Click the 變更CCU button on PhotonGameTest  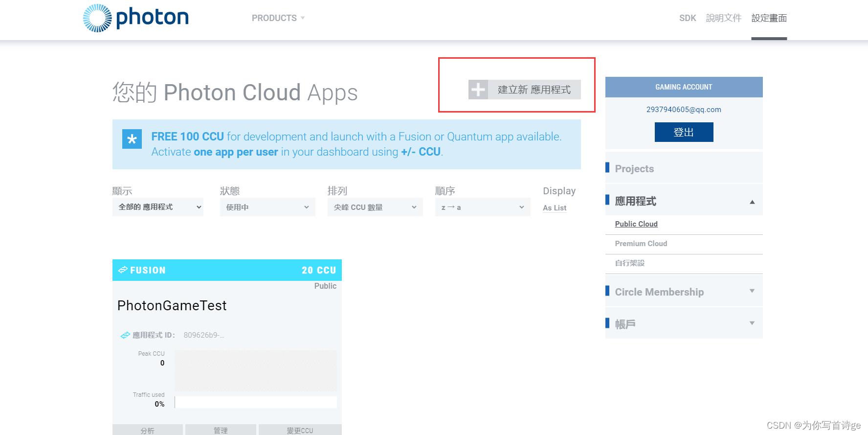(300, 430)
